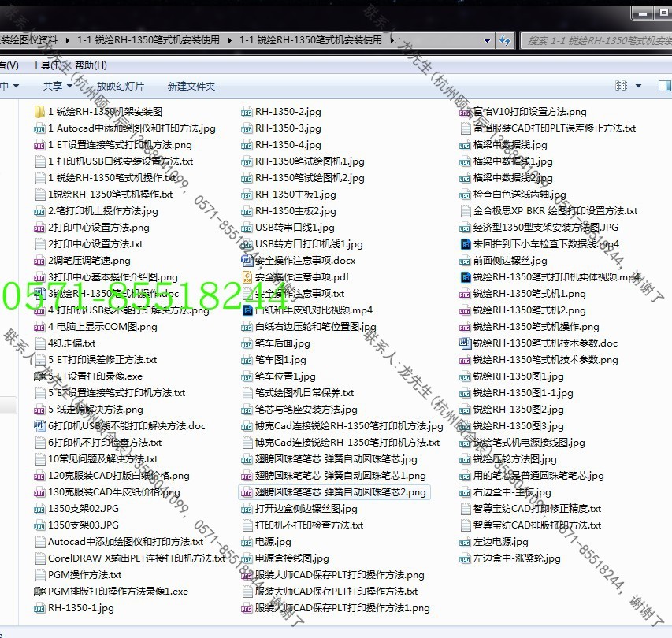Select file 锐绘压轮方法图.jpg
The height and width of the screenshot is (638, 672).
pyautogui.click(x=508, y=459)
